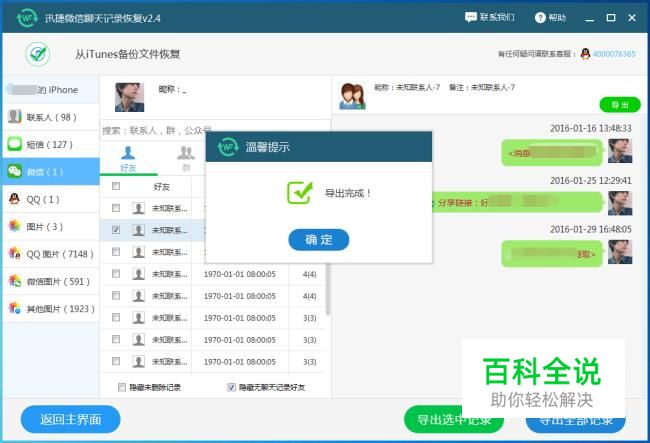Click the 确定 button in the dialog

click(318, 240)
